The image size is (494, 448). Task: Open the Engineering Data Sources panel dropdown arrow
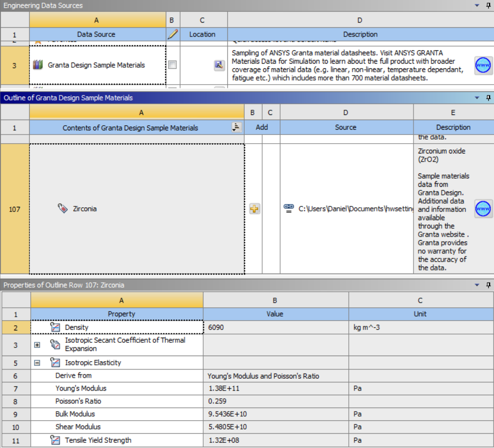coord(477,5)
